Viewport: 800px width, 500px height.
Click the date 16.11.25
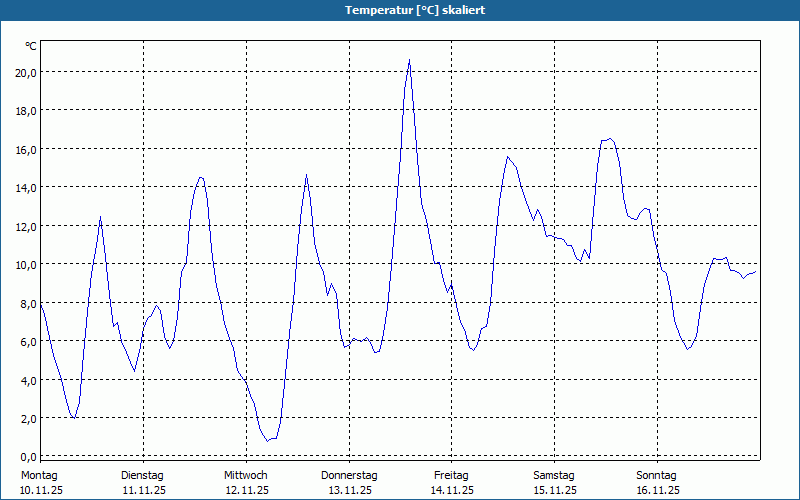(x=658, y=490)
